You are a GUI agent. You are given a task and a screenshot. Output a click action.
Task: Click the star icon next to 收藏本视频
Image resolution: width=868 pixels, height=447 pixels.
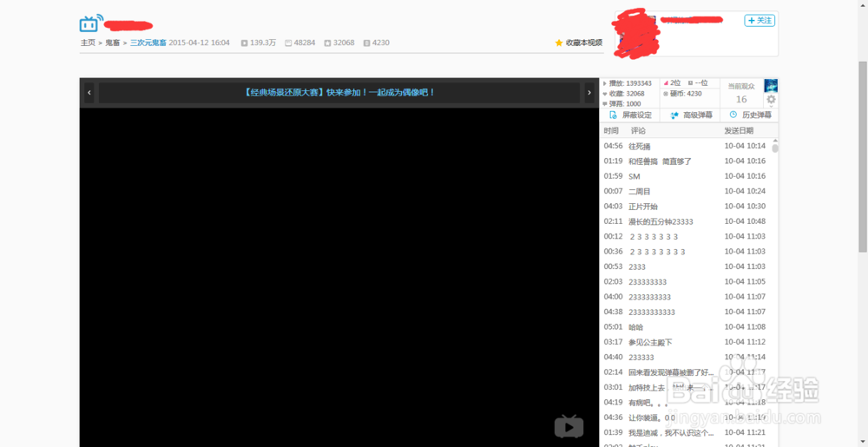click(559, 43)
